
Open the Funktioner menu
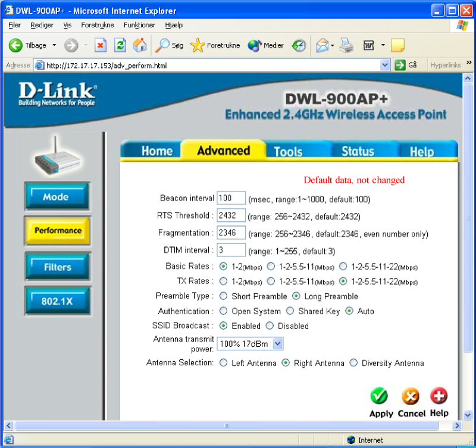point(139,25)
